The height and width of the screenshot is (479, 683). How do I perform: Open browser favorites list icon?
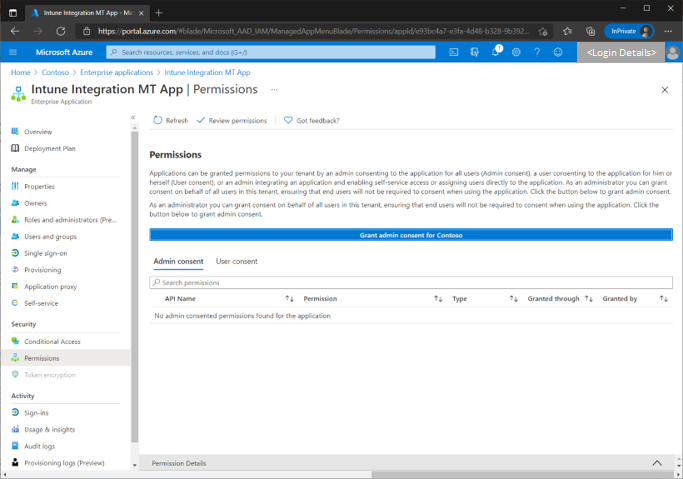coord(567,31)
